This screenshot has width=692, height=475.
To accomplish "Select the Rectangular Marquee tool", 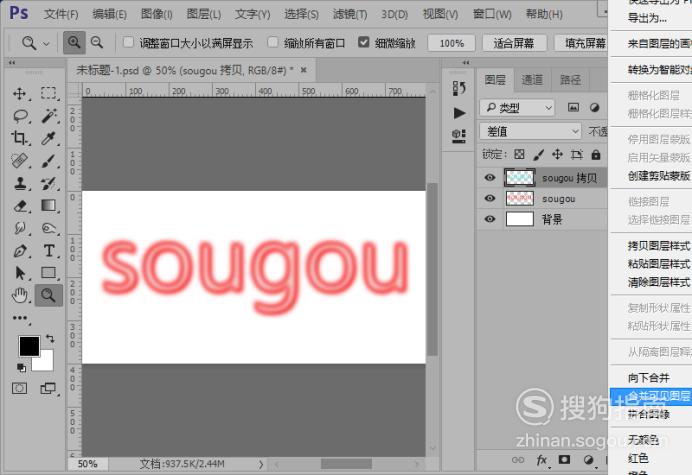I will 48,93.
